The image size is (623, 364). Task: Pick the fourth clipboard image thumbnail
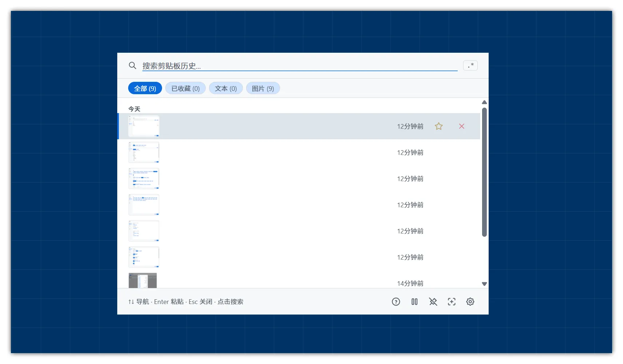coord(144,205)
